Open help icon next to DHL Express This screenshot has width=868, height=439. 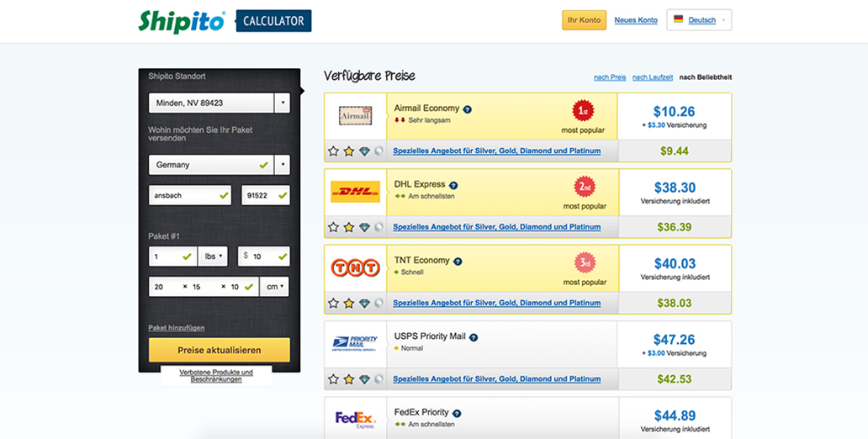pos(453,185)
